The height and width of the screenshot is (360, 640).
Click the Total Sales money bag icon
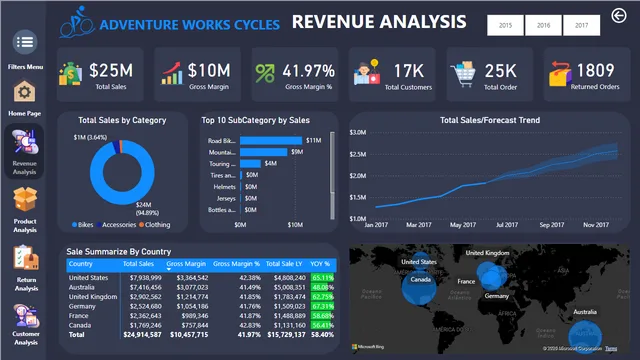[70, 74]
